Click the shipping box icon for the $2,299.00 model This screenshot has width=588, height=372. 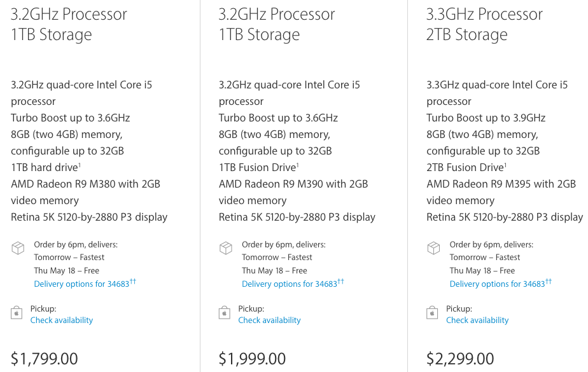433,248
